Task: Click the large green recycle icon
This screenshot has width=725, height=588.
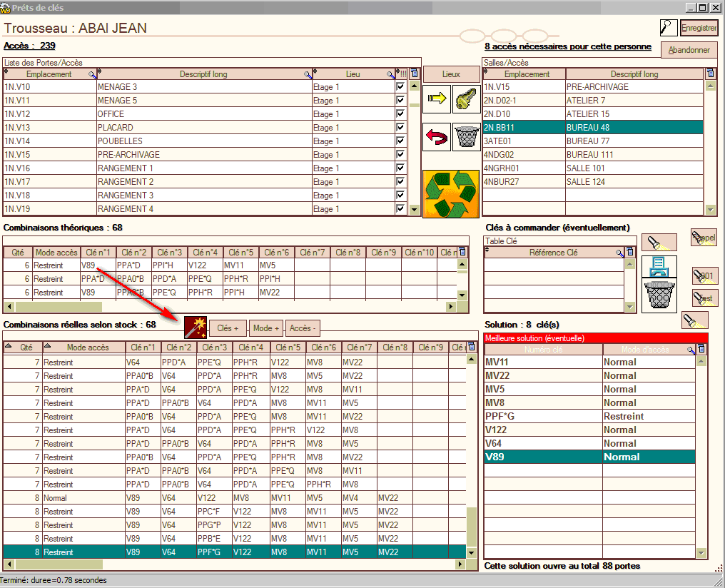Action: tap(451, 194)
